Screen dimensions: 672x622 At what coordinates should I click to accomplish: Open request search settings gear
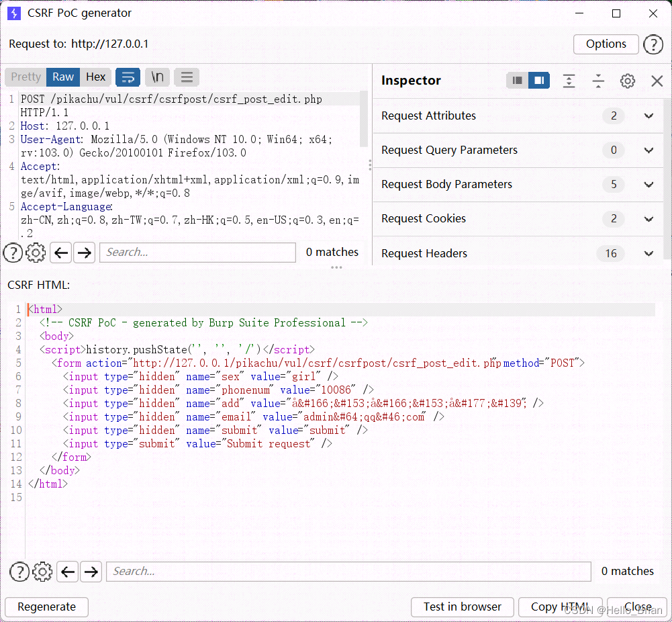36,253
